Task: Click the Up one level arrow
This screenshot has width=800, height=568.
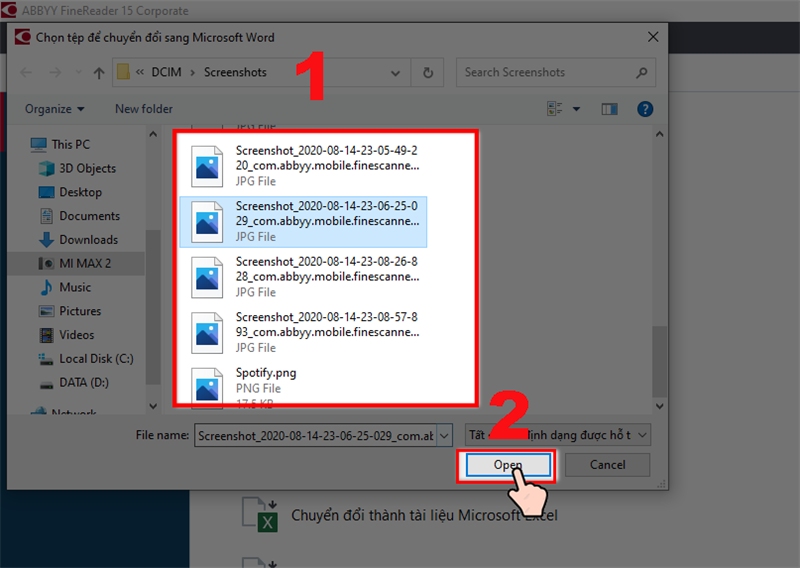Action: (99, 73)
